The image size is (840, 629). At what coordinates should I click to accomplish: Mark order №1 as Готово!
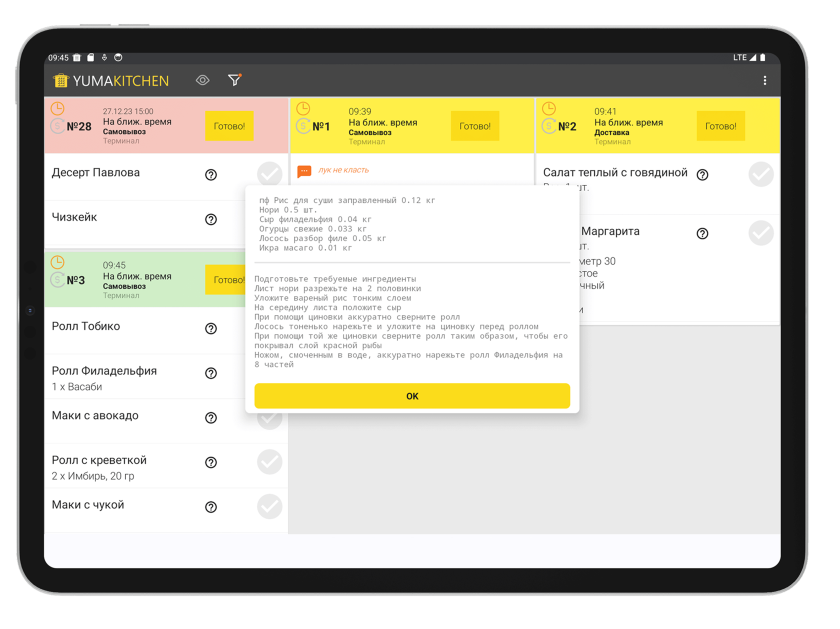(x=475, y=126)
